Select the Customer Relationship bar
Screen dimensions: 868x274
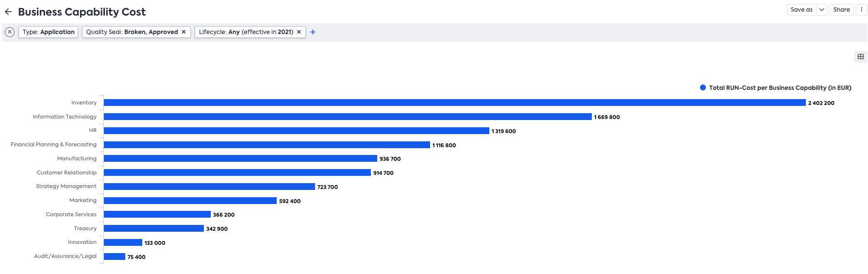coord(237,172)
